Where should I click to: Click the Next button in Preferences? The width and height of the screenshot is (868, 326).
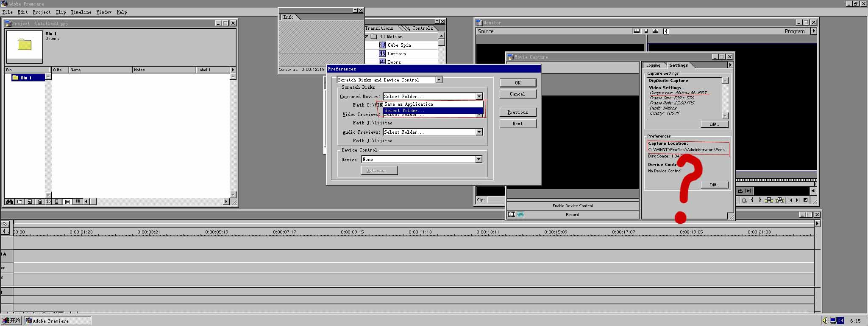tap(517, 124)
